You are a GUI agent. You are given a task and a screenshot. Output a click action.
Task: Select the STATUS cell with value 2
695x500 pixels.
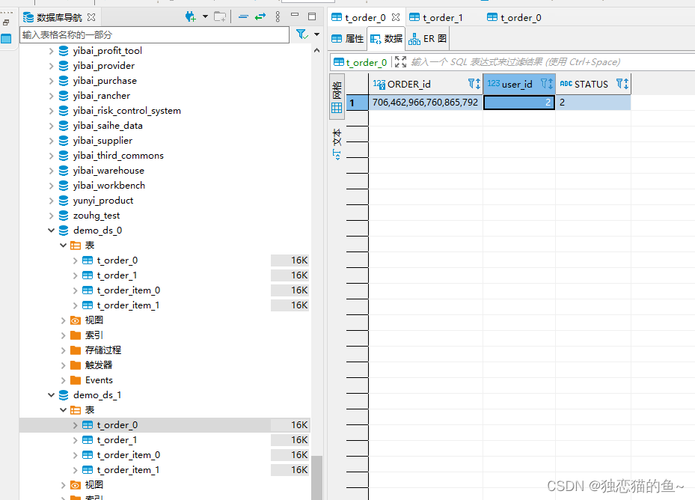(593, 102)
